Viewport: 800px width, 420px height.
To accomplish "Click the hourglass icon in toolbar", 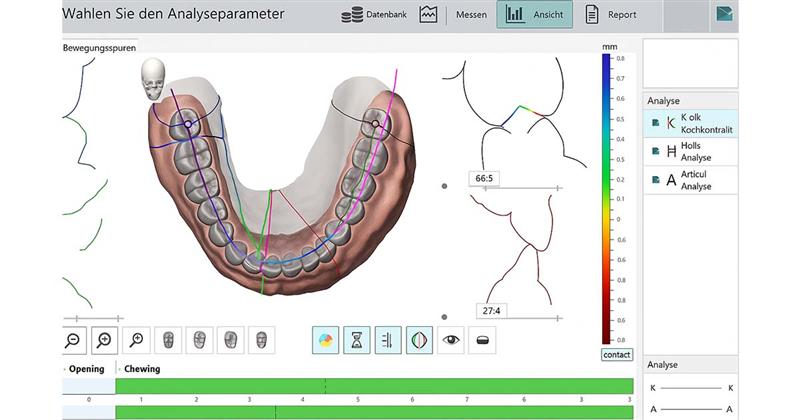I will (x=356, y=340).
